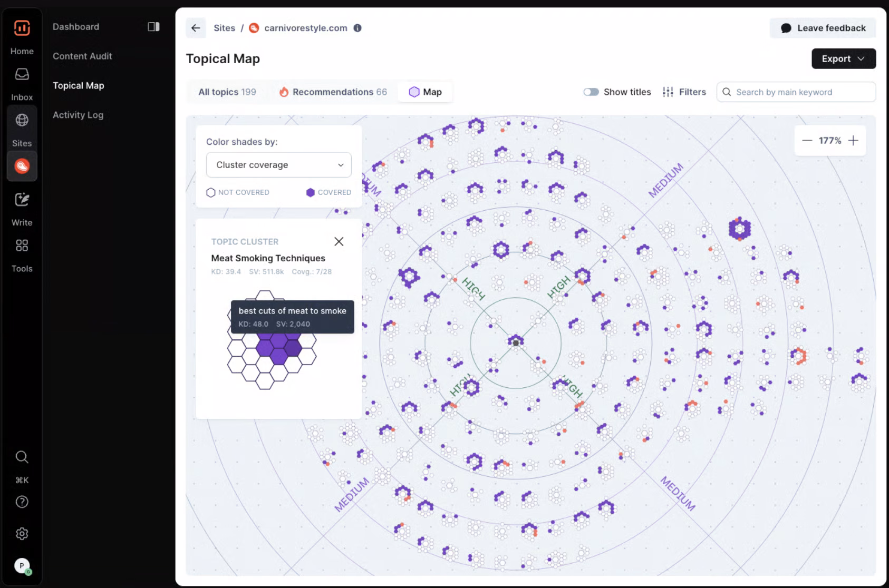Zoom out with the minus icon
Viewport: 889px width, 588px height.
coord(807,141)
